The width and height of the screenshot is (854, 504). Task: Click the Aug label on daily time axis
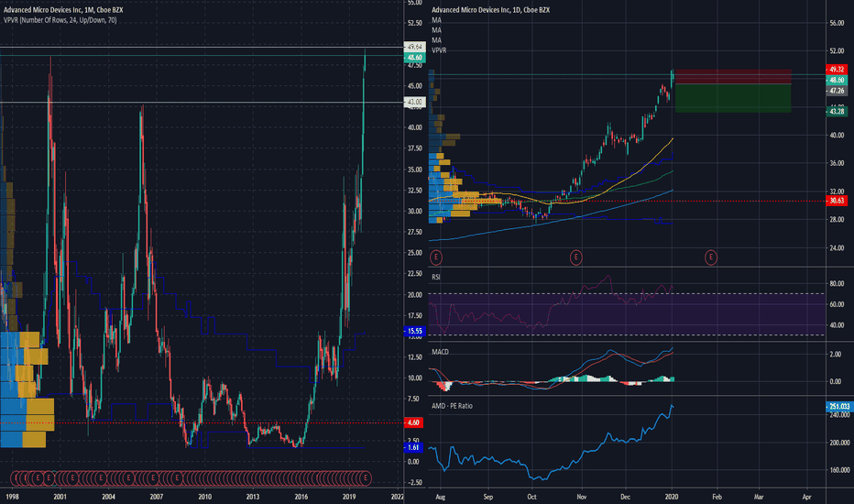(440, 497)
